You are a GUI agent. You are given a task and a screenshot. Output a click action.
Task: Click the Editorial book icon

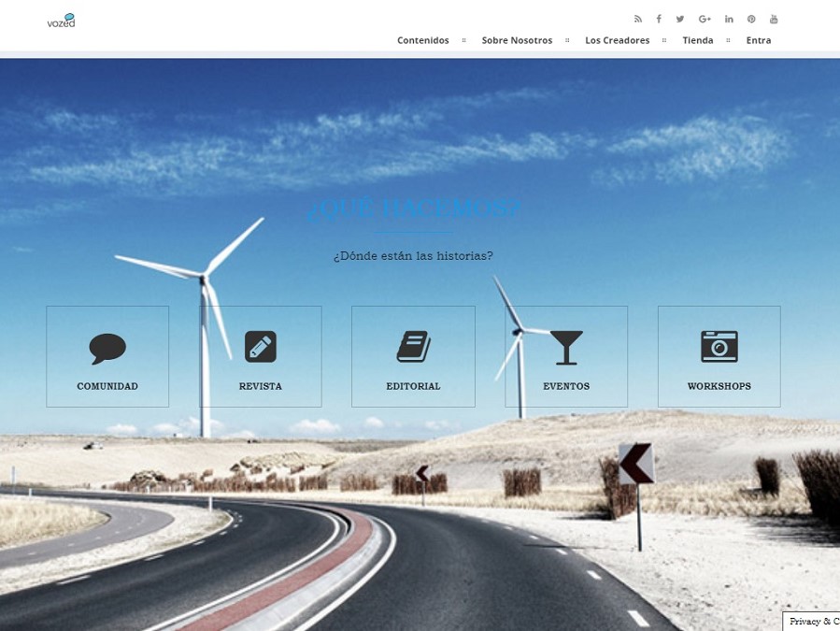click(x=414, y=346)
